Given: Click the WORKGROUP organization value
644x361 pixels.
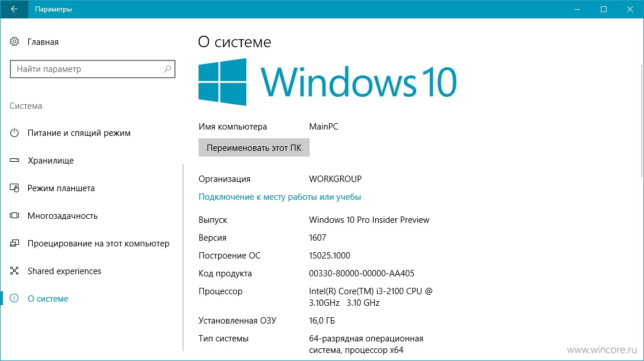Looking at the screenshot, I should click(x=335, y=178).
